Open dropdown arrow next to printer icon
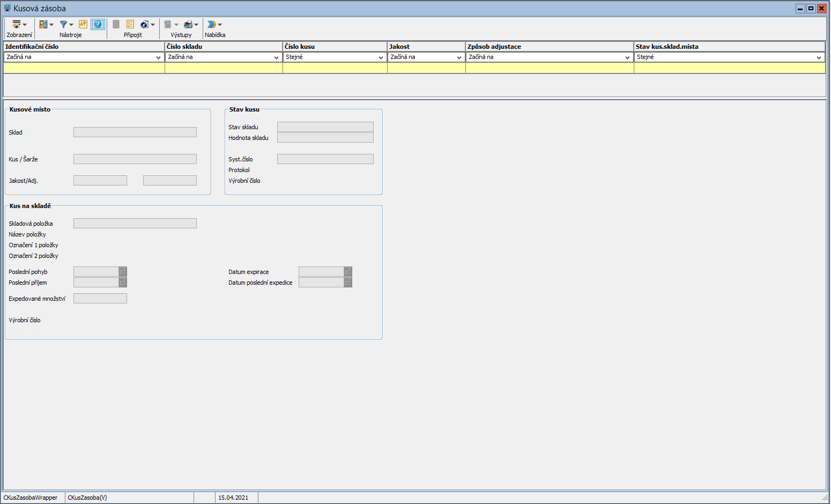Screen dimensions: 831x504 196,25
